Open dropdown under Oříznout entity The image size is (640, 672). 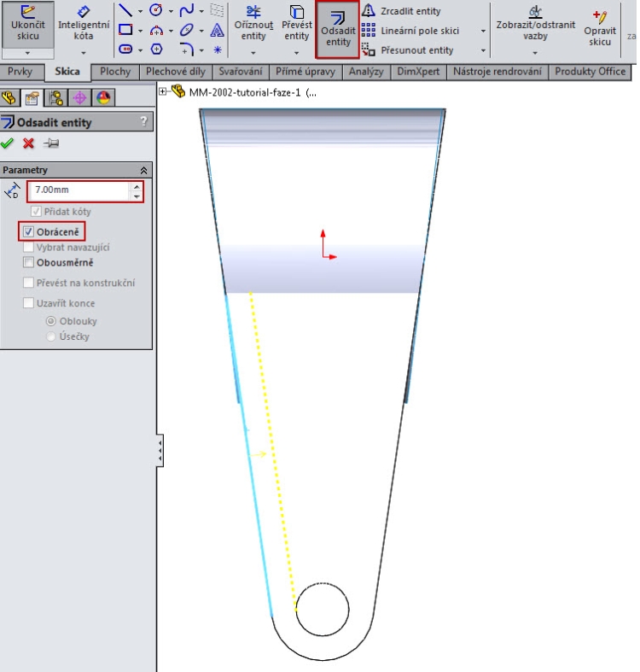pyautogui.click(x=253, y=53)
